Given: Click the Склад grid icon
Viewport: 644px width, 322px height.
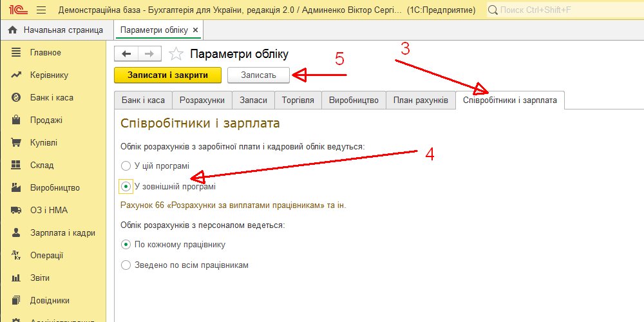Looking at the screenshot, I should point(16,165).
